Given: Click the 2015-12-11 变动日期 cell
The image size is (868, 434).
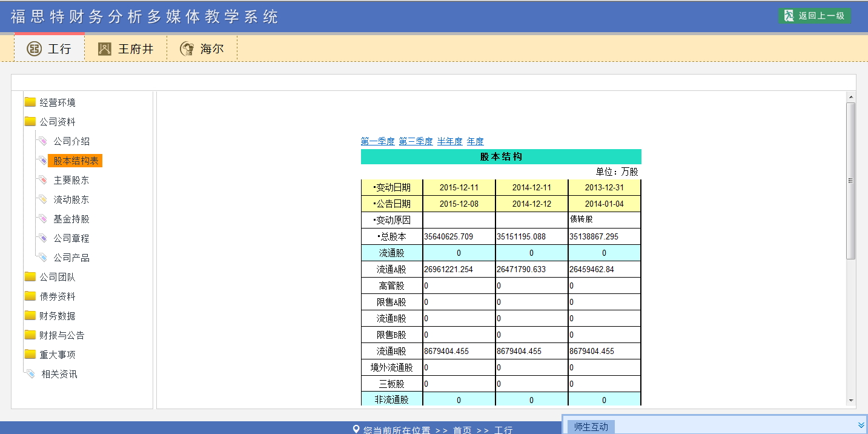Looking at the screenshot, I should [x=459, y=187].
